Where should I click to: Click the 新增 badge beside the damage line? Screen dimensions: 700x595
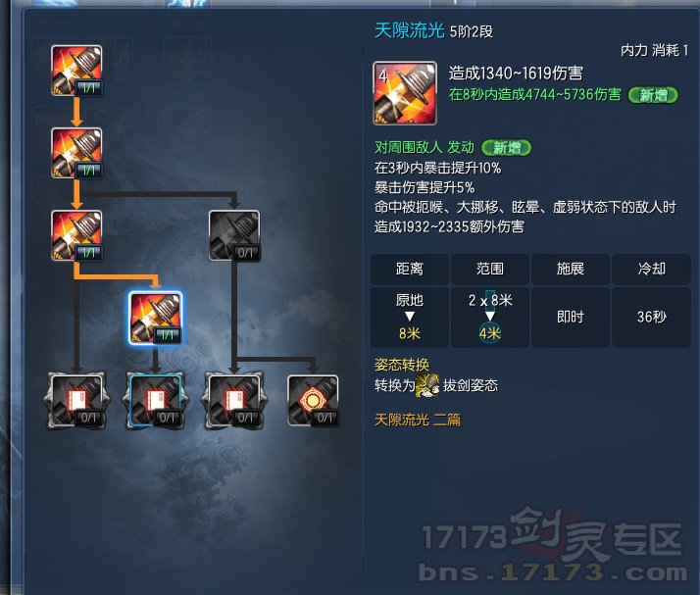(x=653, y=95)
